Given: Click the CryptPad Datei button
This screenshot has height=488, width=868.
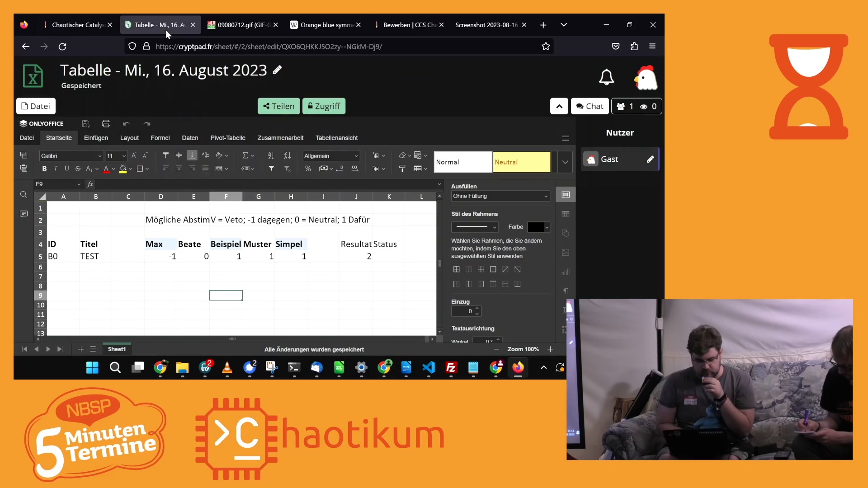Looking at the screenshot, I should (x=36, y=106).
